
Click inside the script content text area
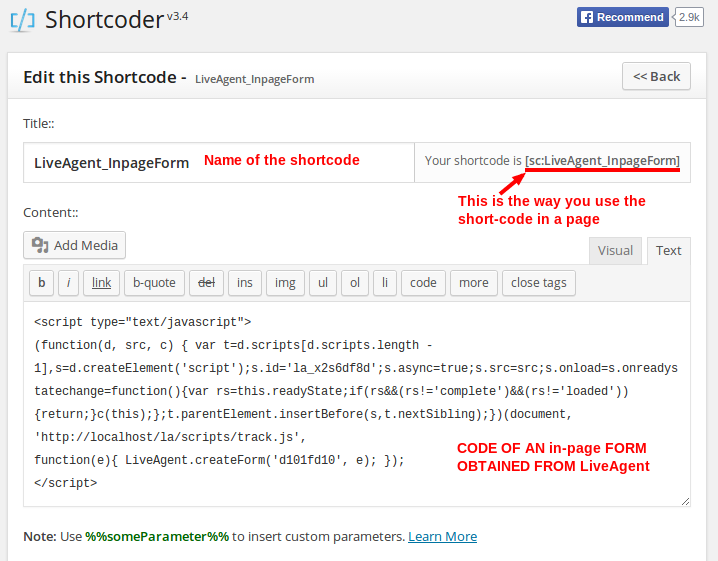[x=357, y=404]
